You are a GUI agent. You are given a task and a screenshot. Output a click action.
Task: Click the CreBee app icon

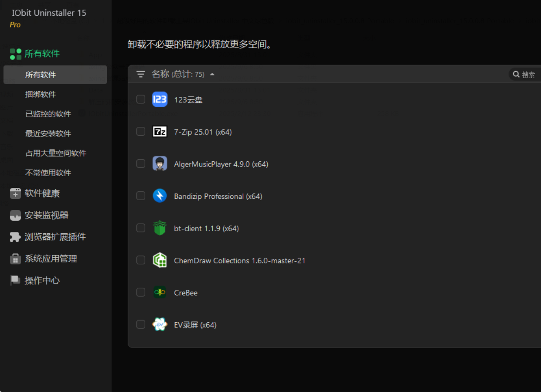point(160,292)
